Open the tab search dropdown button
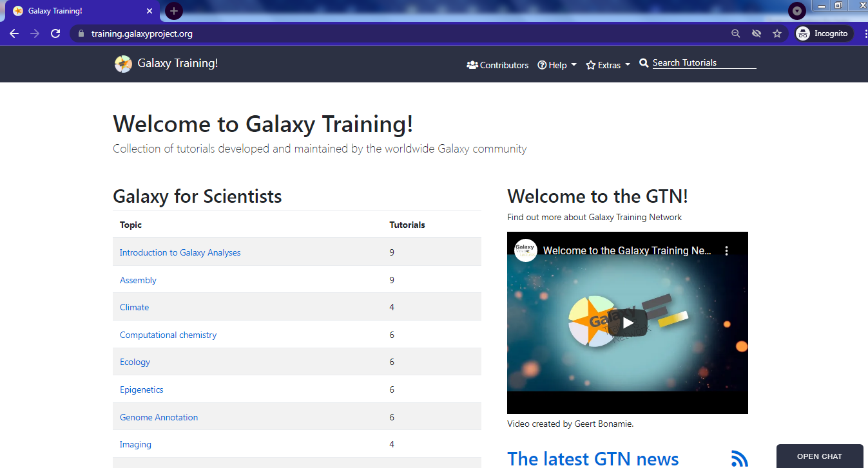The image size is (868, 468). 797,11
